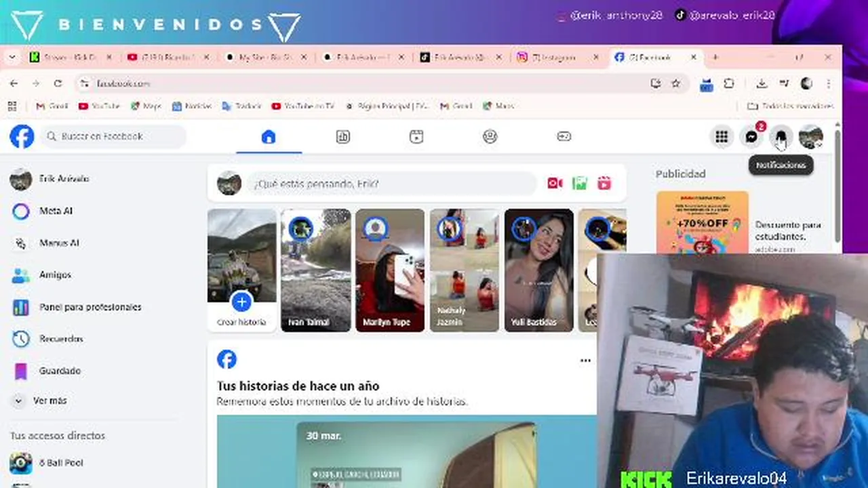This screenshot has height=488, width=868.
Task: Click the live video icon in composer
Action: (555, 183)
